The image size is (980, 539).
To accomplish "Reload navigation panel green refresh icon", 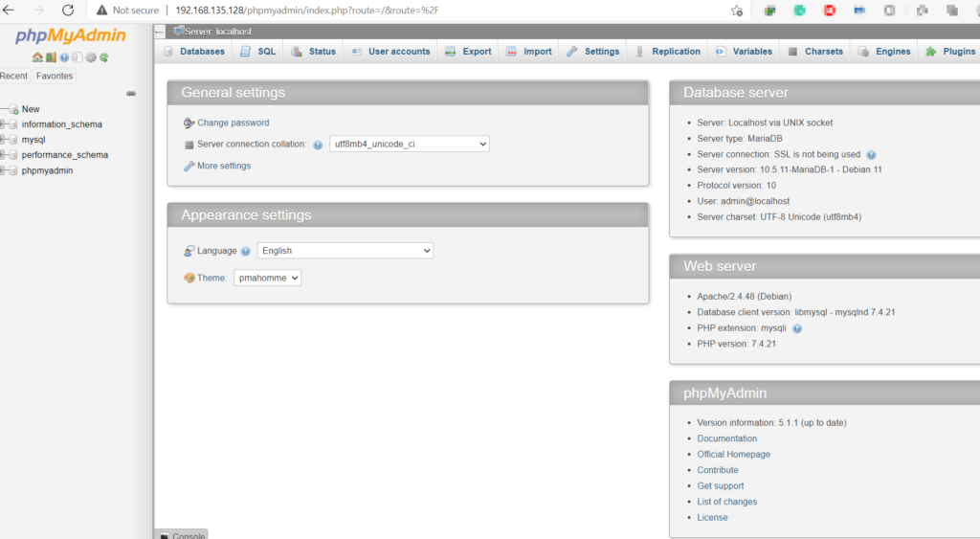I will 103,57.
